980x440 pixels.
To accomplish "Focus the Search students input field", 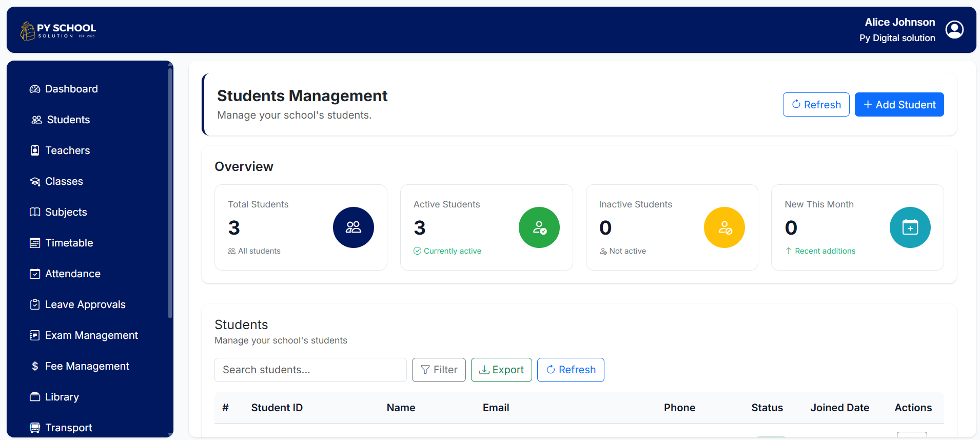I will (310, 370).
